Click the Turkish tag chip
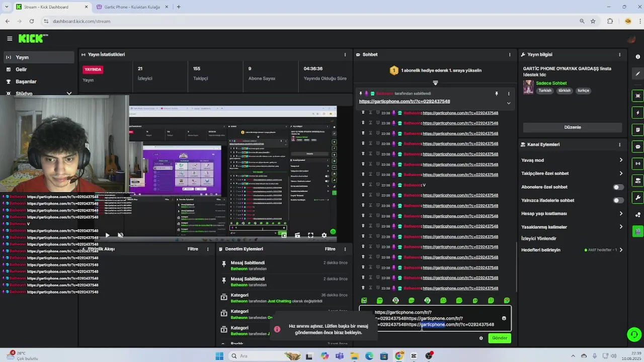 [x=545, y=90]
